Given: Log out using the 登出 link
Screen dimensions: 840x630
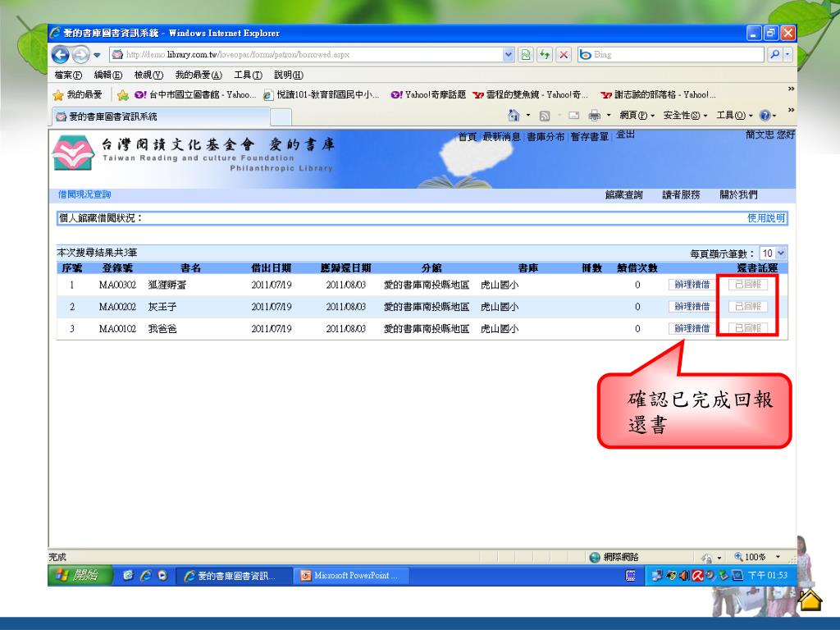Looking at the screenshot, I should [x=625, y=135].
